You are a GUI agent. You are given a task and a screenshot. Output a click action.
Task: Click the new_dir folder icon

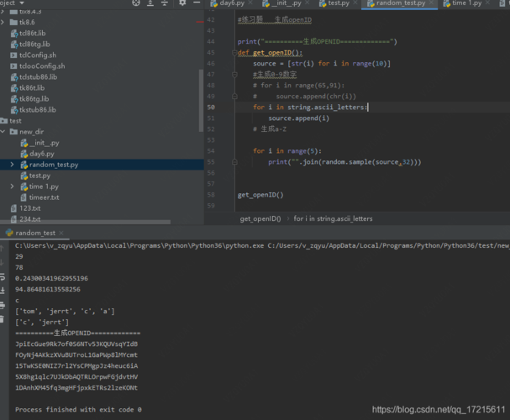[13, 132]
